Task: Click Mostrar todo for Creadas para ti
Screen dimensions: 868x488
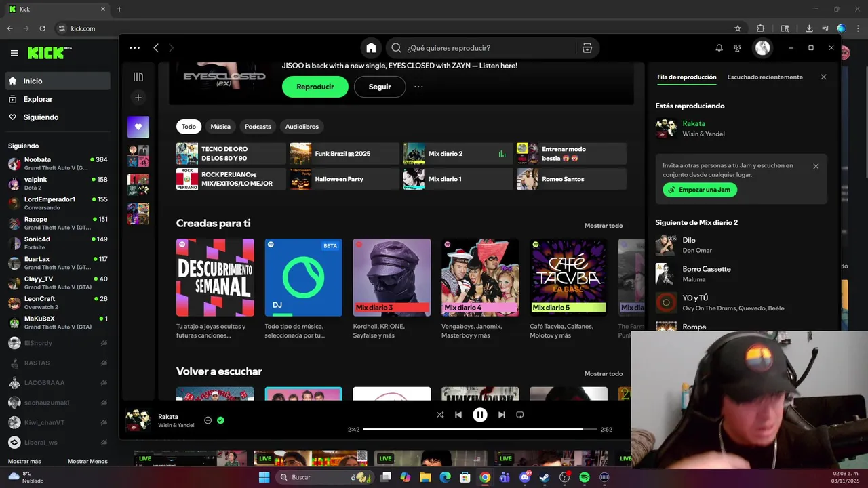Action: point(604,226)
